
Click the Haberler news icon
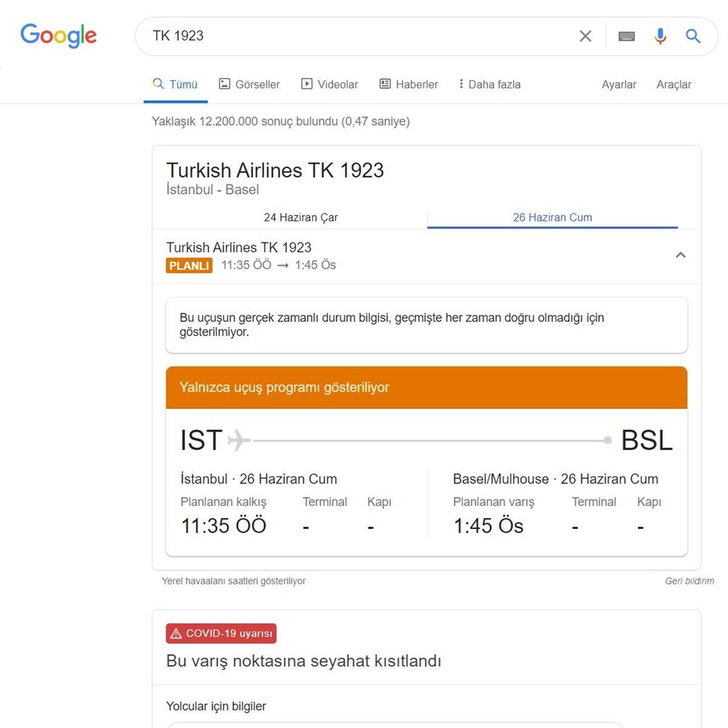[x=385, y=84]
